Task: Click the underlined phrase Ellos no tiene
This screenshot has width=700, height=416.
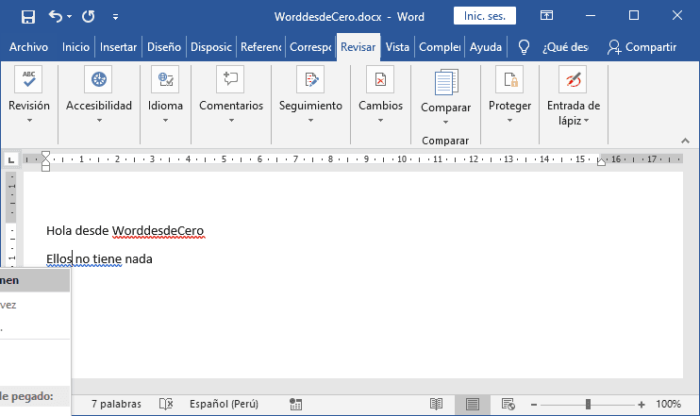Action: (x=84, y=259)
